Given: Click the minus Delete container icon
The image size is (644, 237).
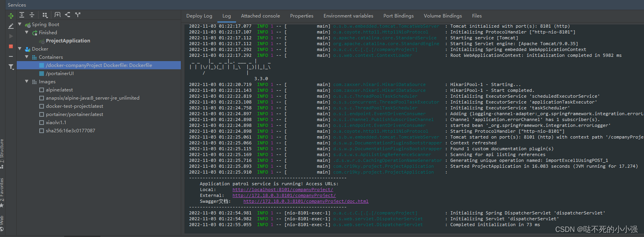Looking at the screenshot, I should point(11,56).
